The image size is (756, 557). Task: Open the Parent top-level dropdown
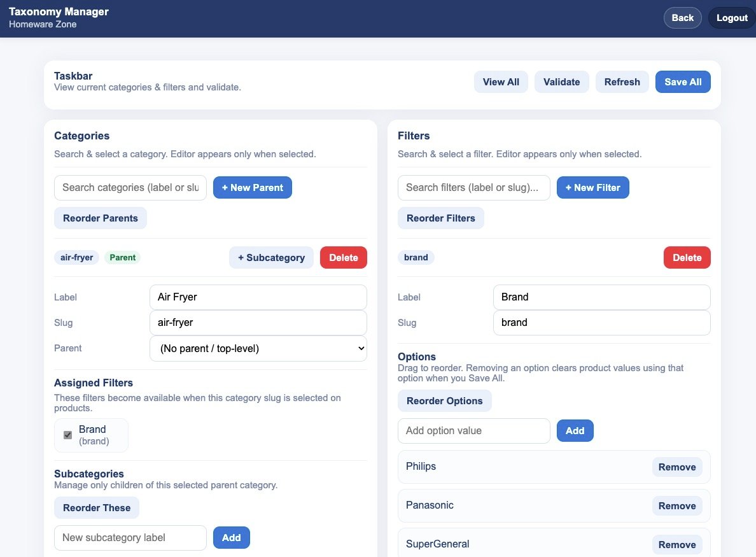tap(258, 348)
